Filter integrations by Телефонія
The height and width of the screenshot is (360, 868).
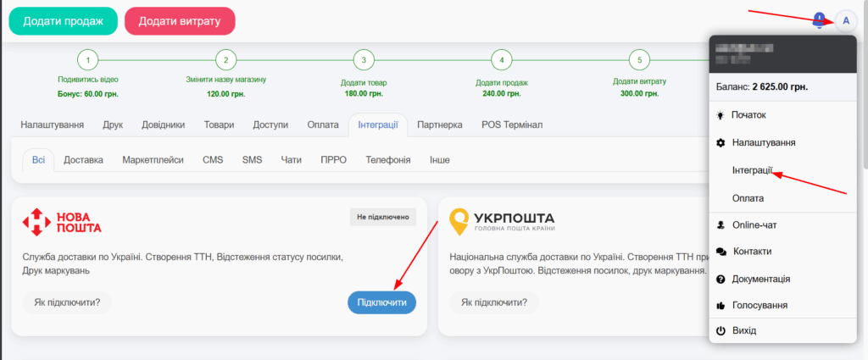click(388, 160)
